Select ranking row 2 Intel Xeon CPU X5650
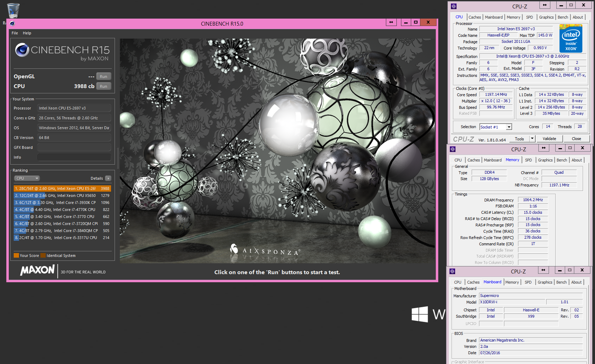The height and width of the screenshot is (364, 595). [x=63, y=196]
